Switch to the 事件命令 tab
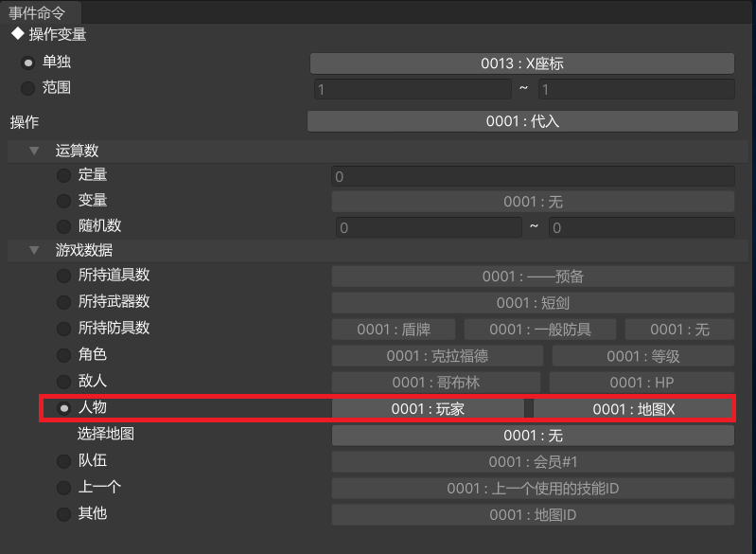This screenshot has width=756, height=554. pos(41,12)
